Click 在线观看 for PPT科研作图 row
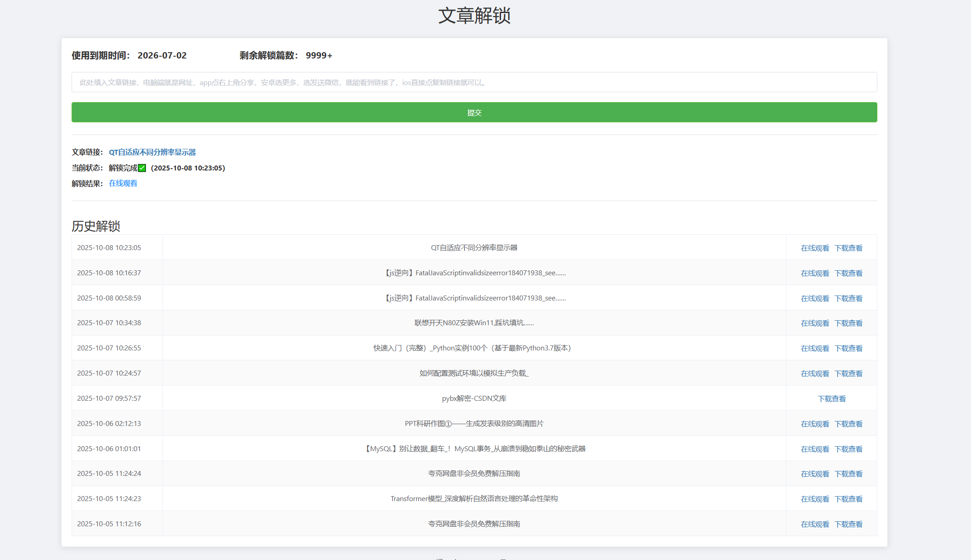 coord(814,424)
